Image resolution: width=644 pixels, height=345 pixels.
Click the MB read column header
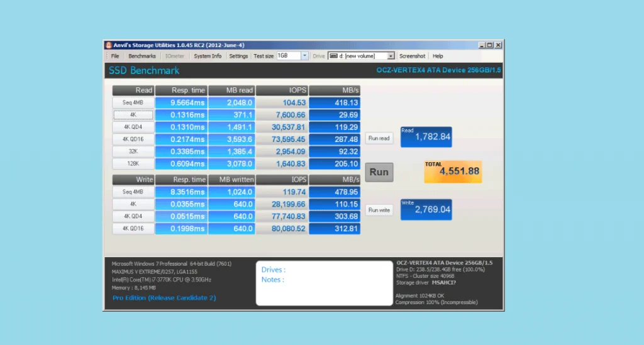231,90
